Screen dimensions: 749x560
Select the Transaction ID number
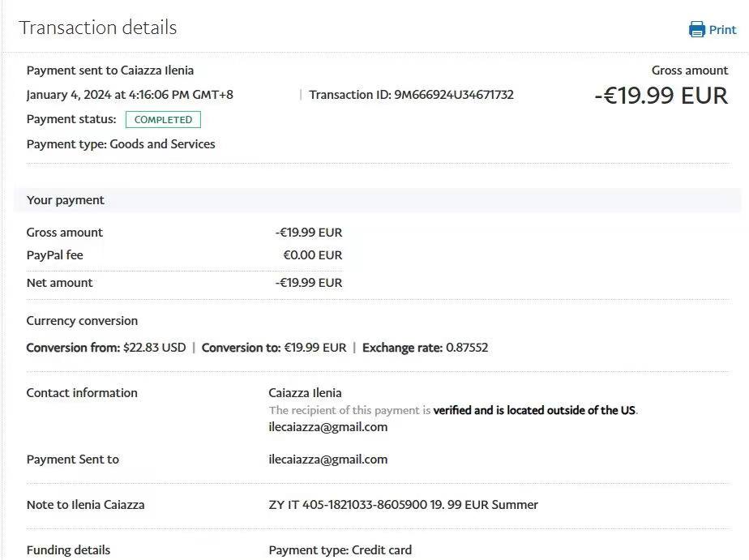click(x=454, y=95)
